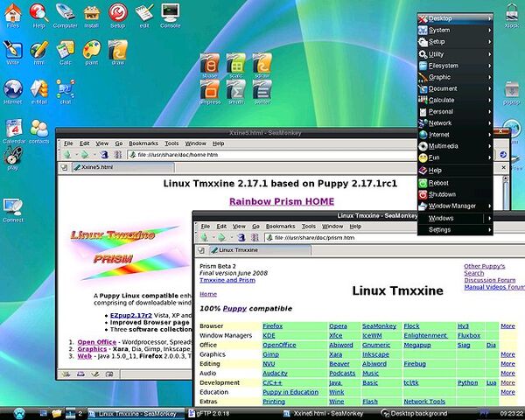Open the Discussion Forum link
The height and width of the screenshot is (420, 525).
click(x=489, y=280)
